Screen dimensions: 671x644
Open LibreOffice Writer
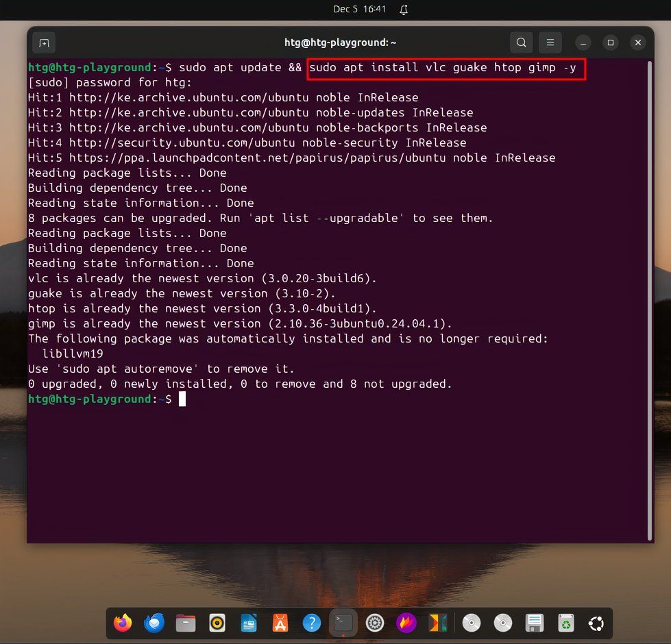(x=248, y=623)
